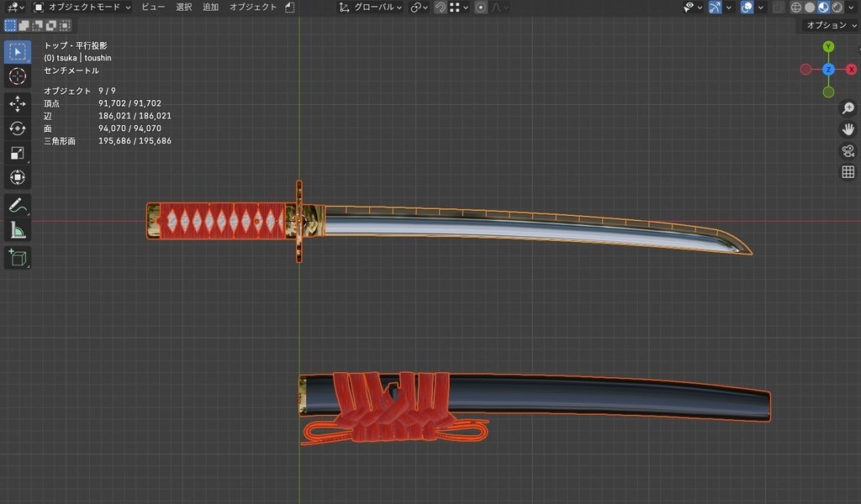Set selection mode to intersect
The height and width of the screenshot is (504, 861).
[65, 25]
